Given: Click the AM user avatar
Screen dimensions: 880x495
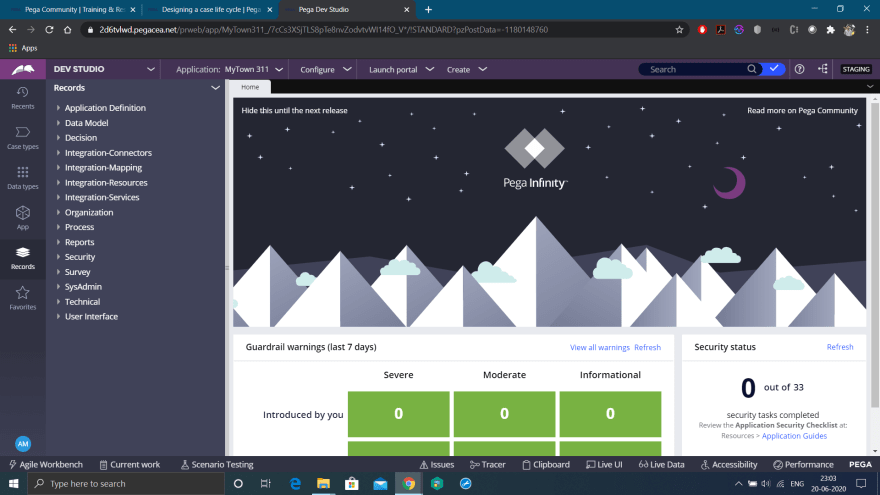Looking at the screenshot, I should pos(22,444).
